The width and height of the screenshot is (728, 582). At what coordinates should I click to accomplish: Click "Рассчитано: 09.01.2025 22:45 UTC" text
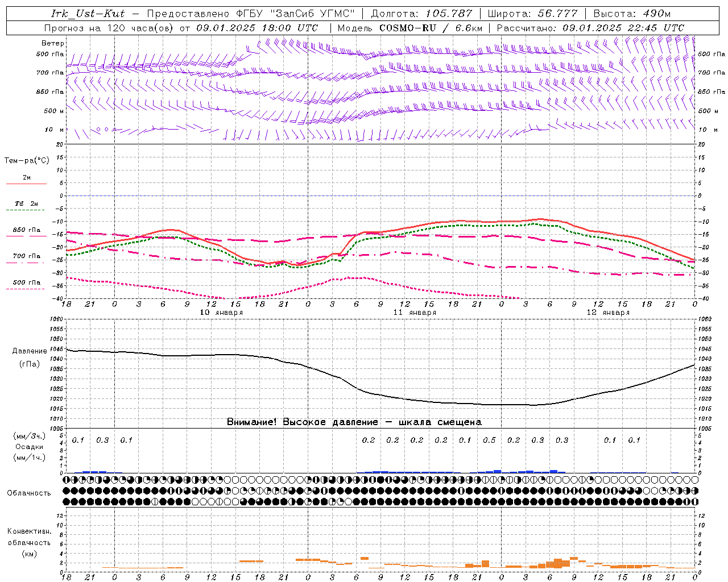pos(590,28)
